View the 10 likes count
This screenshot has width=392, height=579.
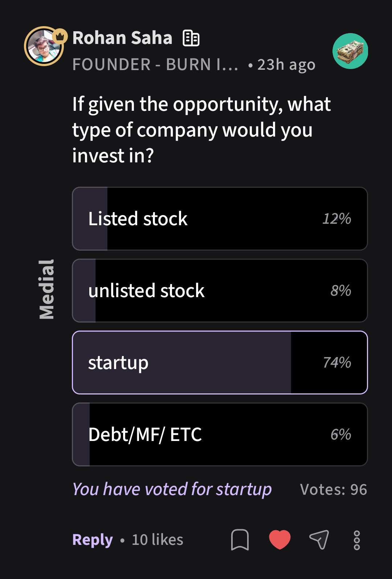pyautogui.click(x=158, y=540)
